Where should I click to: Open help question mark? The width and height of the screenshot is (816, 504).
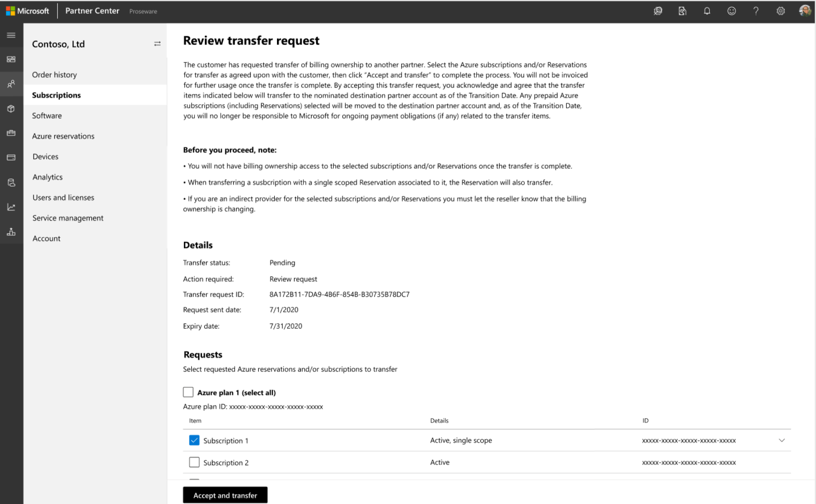coord(756,11)
